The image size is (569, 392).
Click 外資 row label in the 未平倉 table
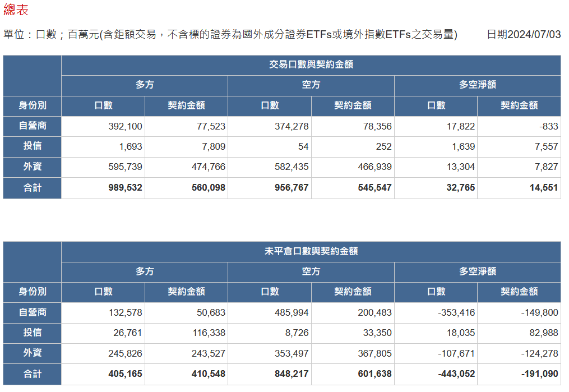[x=33, y=353]
